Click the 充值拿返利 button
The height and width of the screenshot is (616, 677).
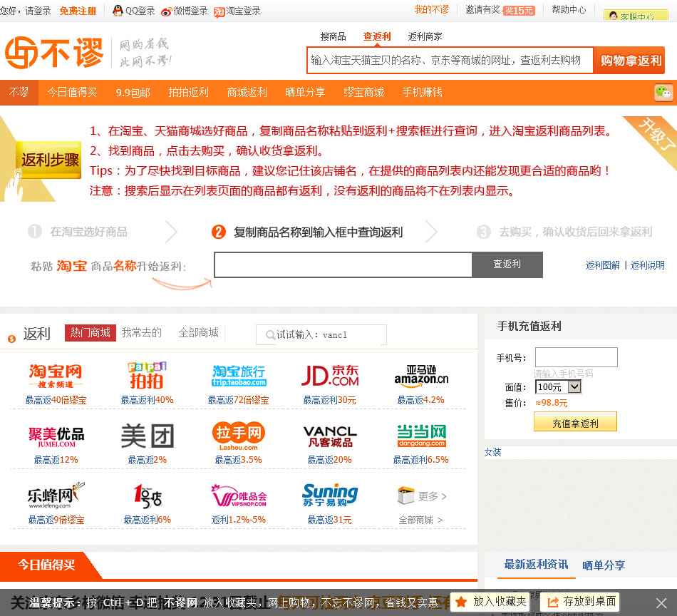coord(575,421)
